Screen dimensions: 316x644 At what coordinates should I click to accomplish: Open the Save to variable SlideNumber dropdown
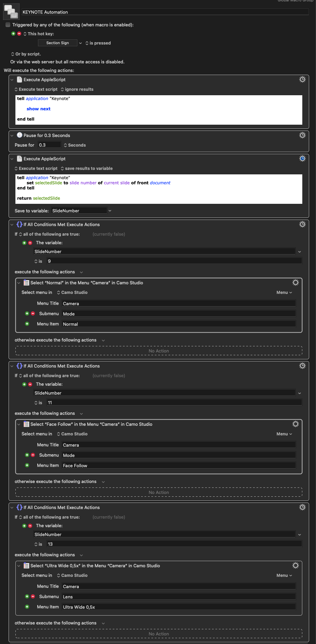[x=110, y=211]
